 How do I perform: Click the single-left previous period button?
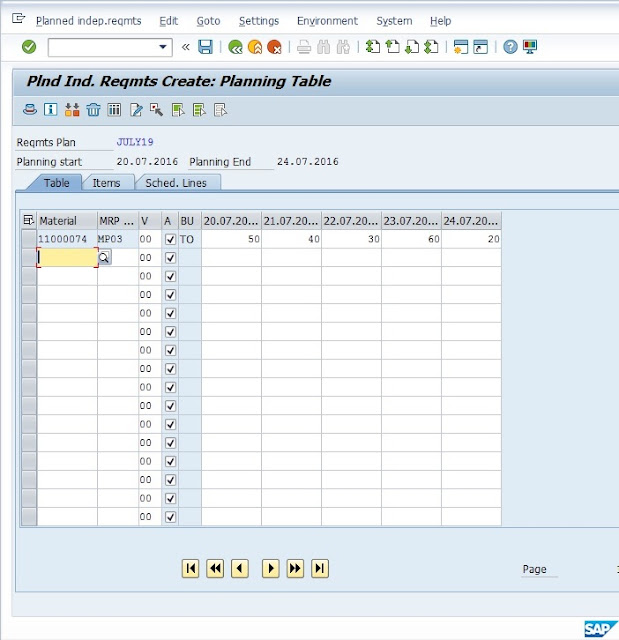(240, 569)
